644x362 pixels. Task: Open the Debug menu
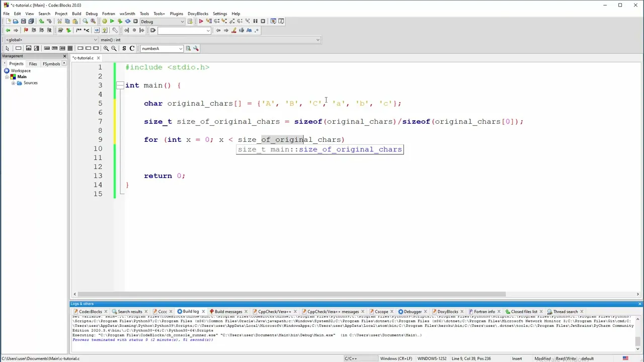[x=92, y=14]
